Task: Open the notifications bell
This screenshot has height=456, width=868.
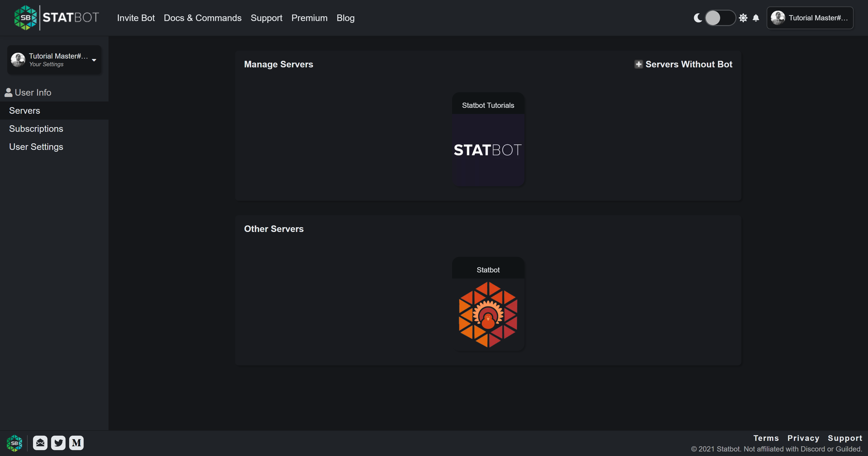Action: click(x=756, y=18)
